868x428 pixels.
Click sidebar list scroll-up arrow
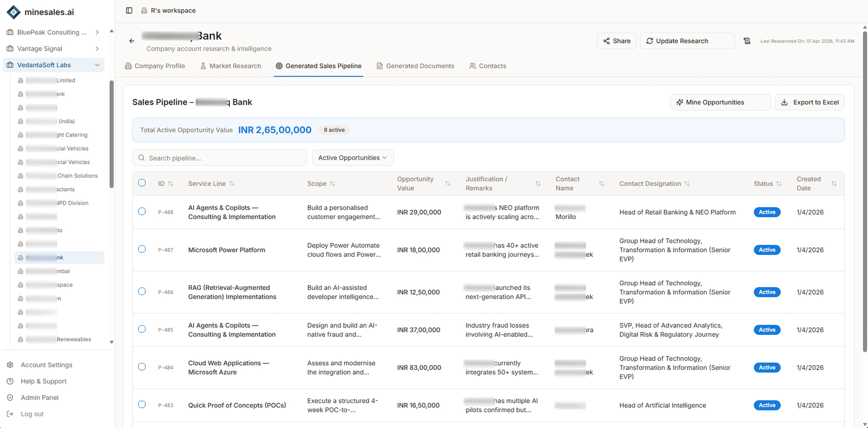coord(111,31)
